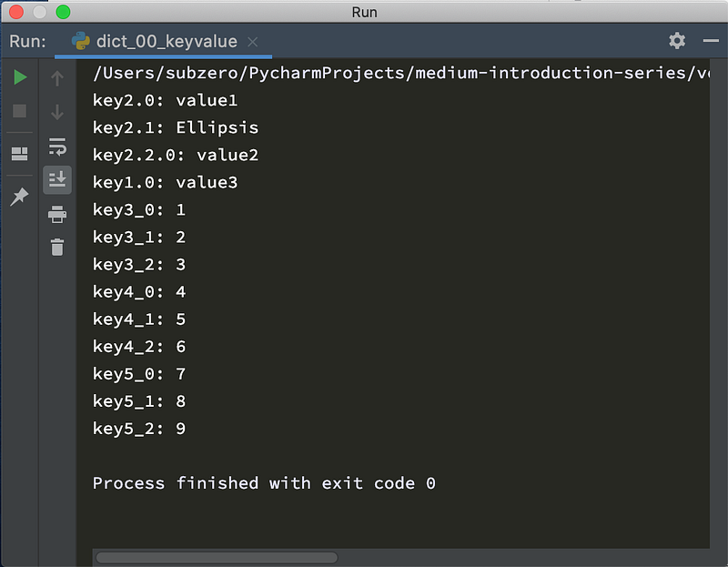Select the dict_00_keyvalue run tab
728x567 pixels.
[163, 42]
